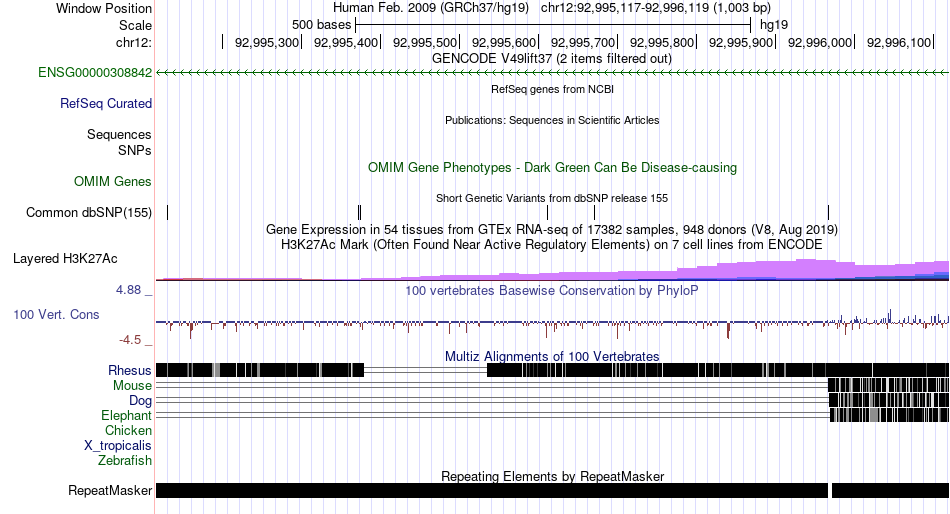The height and width of the screenshot is (514, 950).
Task: Click the RepeatMasker track label
Action: coord(110,490)
